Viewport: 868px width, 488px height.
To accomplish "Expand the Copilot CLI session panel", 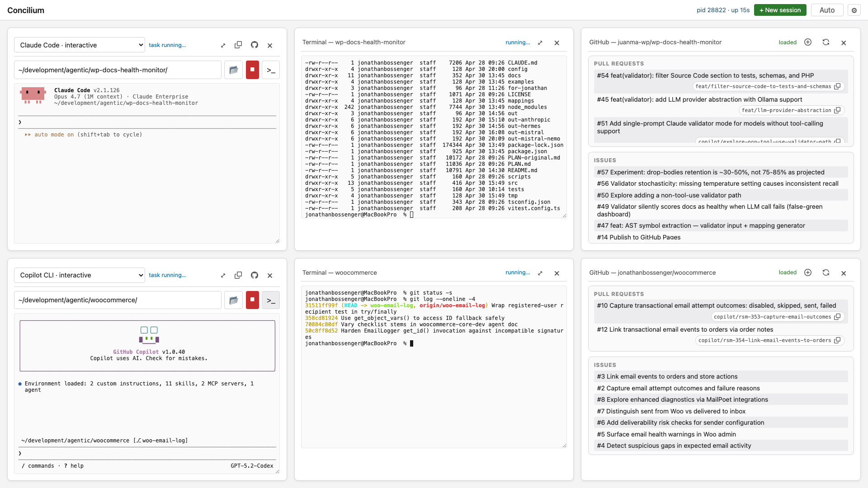I will click(x=223, y=275).
